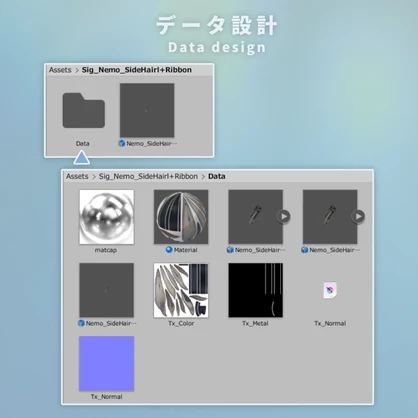The image size is (418, 418).
Task: Select Nemo_SideHair prefab in Data second row
Action: click(x=107, y=290)
